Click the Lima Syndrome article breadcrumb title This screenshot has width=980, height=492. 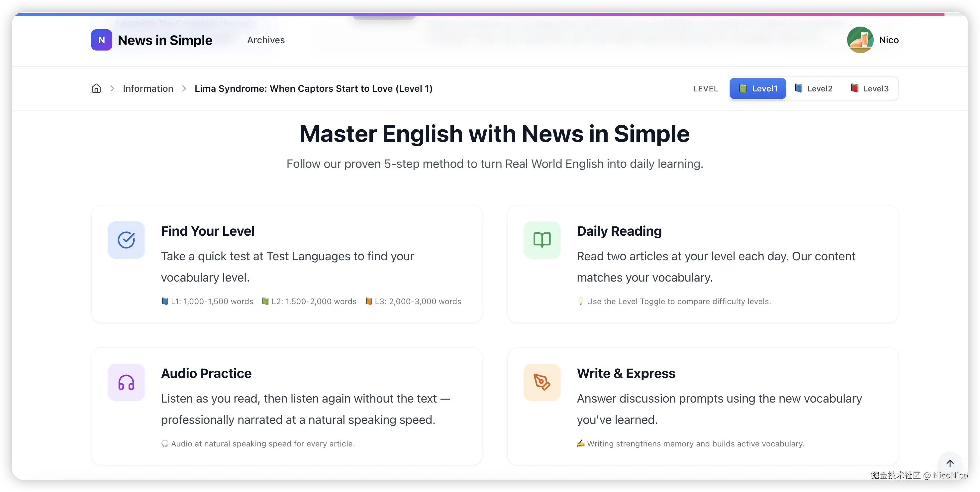pos(313,88)
